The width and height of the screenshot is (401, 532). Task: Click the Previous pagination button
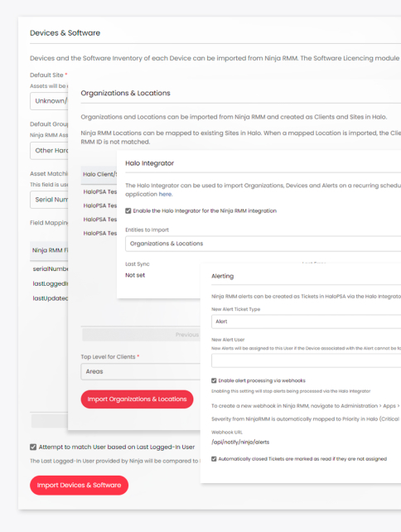(141, 335)
